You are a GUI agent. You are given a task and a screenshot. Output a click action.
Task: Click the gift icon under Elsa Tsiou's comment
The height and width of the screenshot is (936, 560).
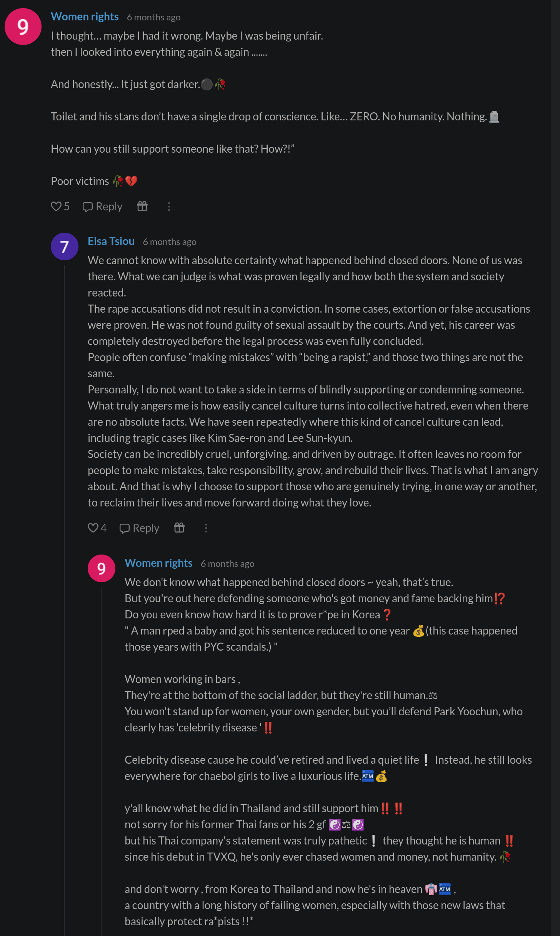coord(179,528)
